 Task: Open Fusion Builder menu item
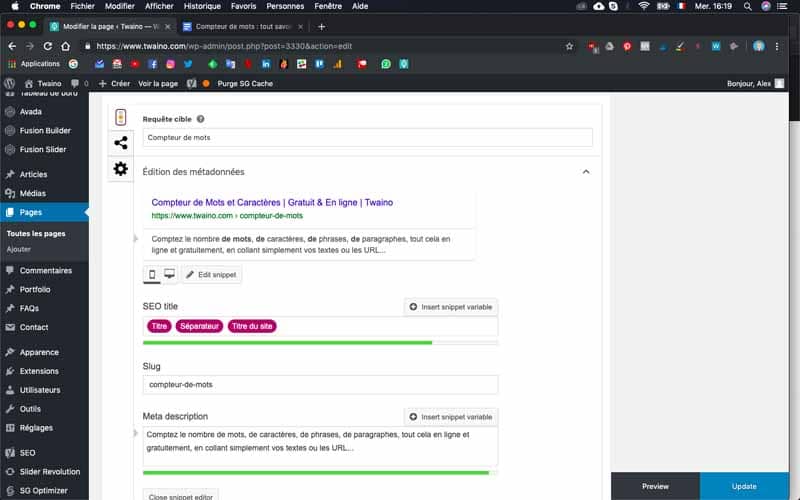[44, 131]
